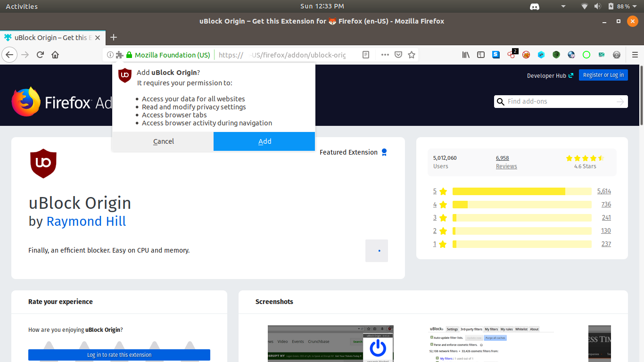Click the uBlock Origin shield logo on the page
644x362 pixels.
[43, 163]
